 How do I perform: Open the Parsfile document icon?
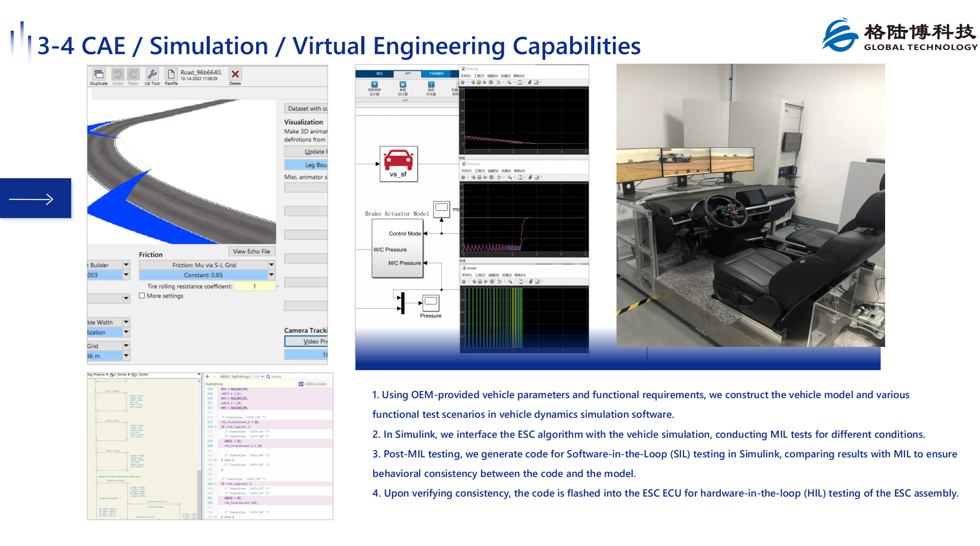pos(171,74)
